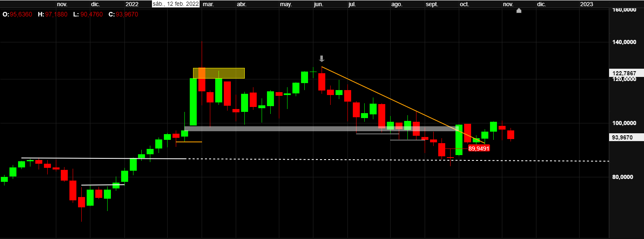Viewport: 644px width, 239px height.
Task: Click the 140,0000 price axis label
Action: (624, 42)
